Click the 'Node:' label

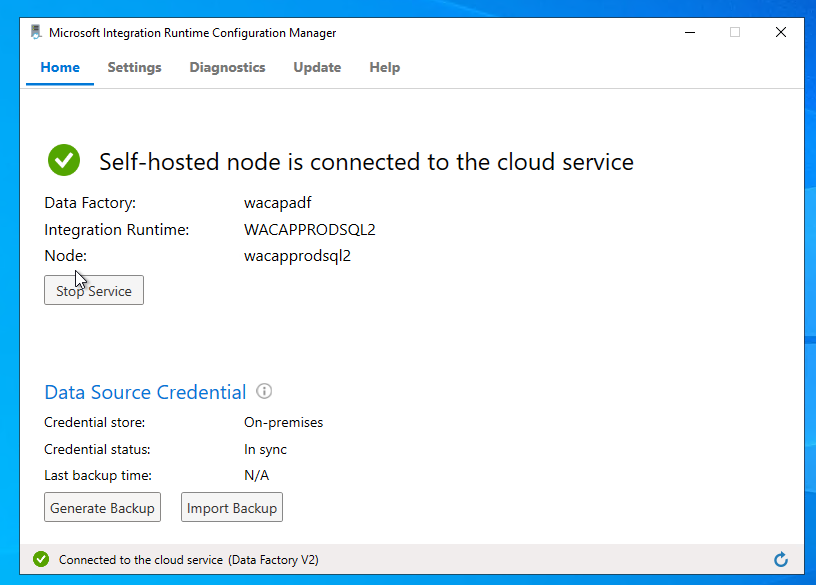tap(66, 256)
